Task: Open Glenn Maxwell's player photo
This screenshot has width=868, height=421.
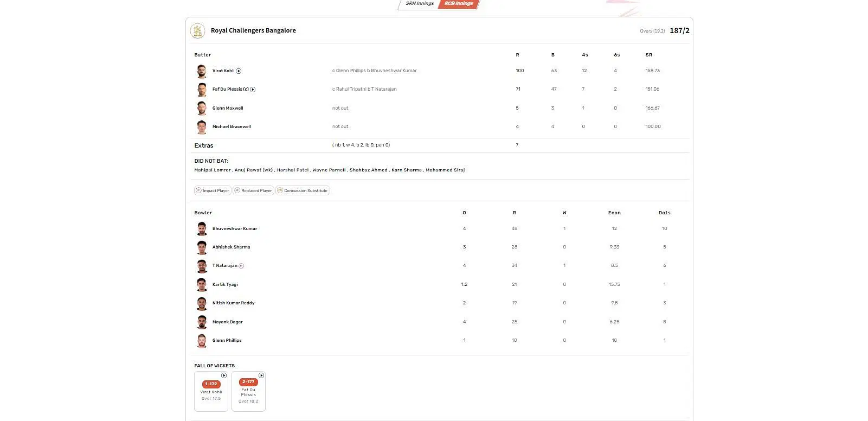Action: coord(202,108)
